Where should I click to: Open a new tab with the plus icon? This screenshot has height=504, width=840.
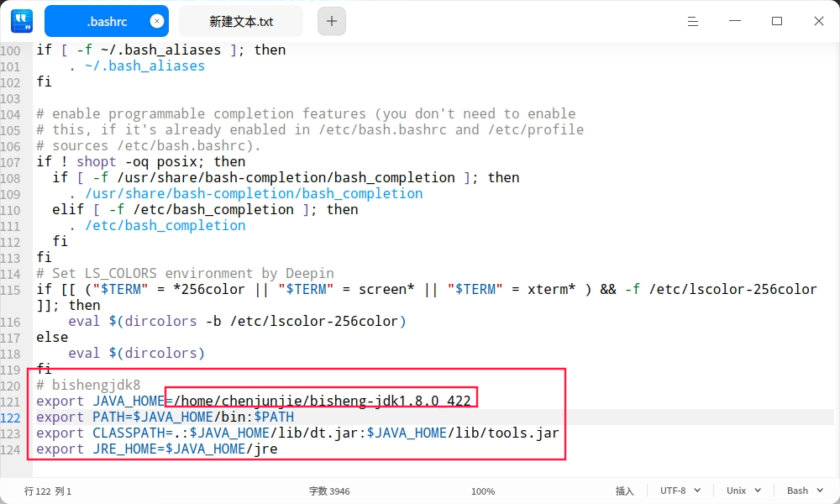(331, 21)
